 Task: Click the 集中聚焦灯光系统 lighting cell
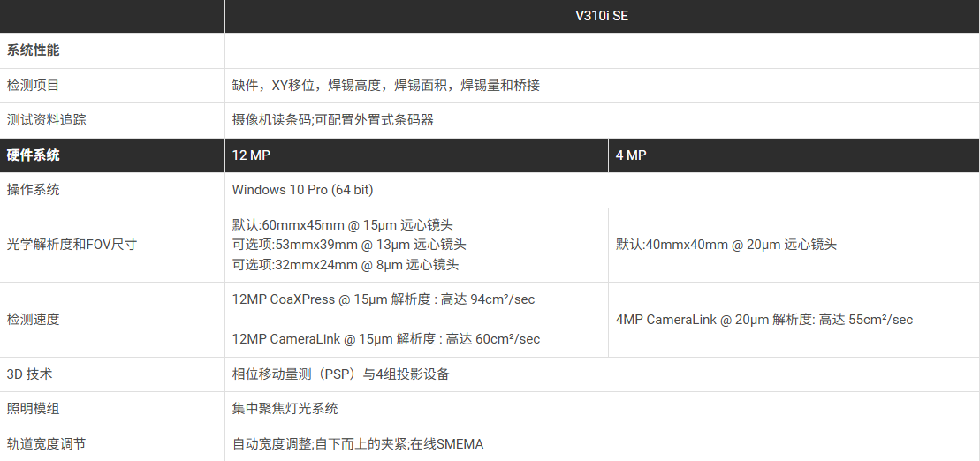point(285,409)
